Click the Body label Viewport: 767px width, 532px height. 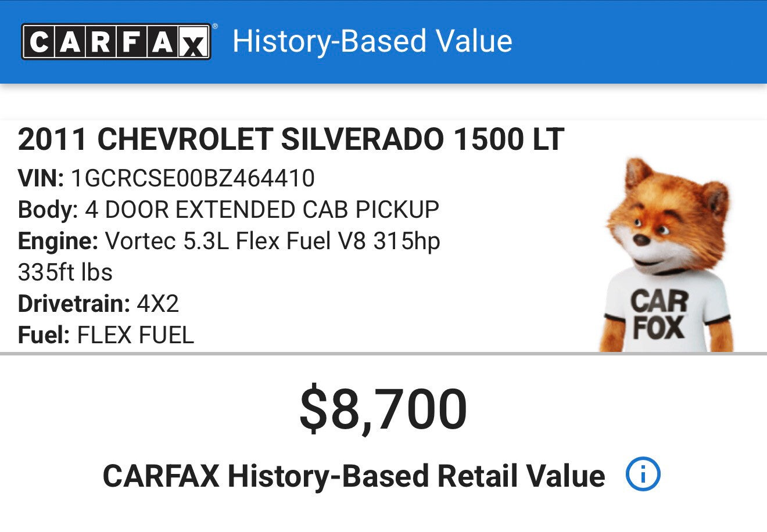coord(48,210)
